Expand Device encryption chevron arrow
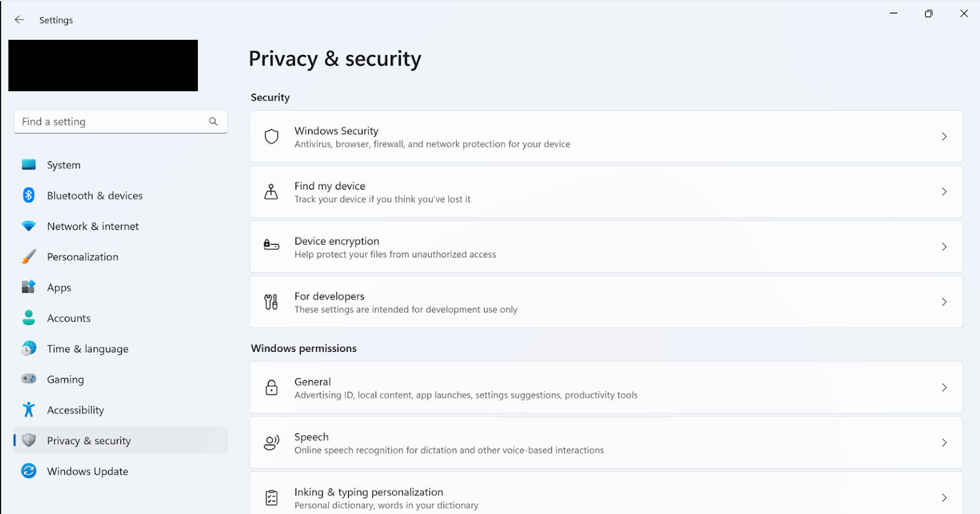 944,247
